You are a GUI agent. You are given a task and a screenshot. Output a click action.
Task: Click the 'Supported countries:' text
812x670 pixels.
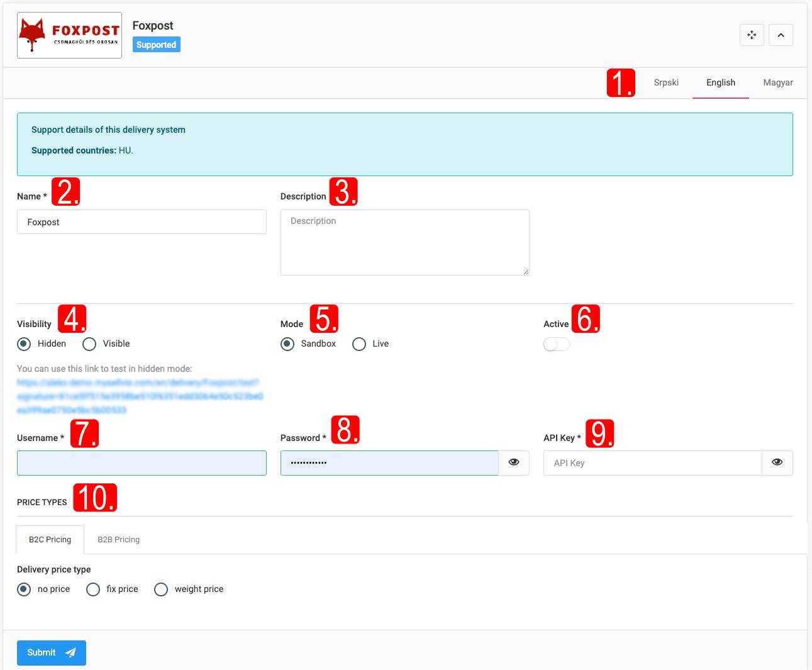[74, 150]
